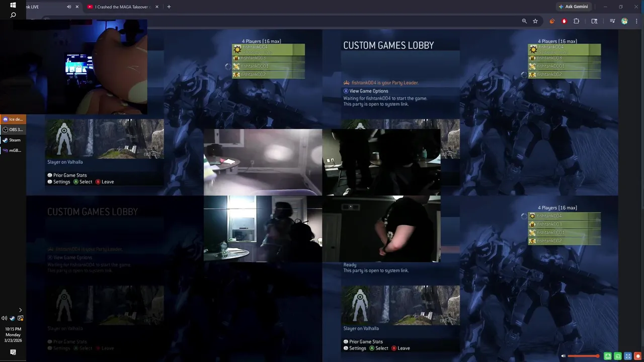The image size is (644, 362).
Task: Click 'Prior Game Stats' in top-left lobby
Action: click(x=70, y=175)
